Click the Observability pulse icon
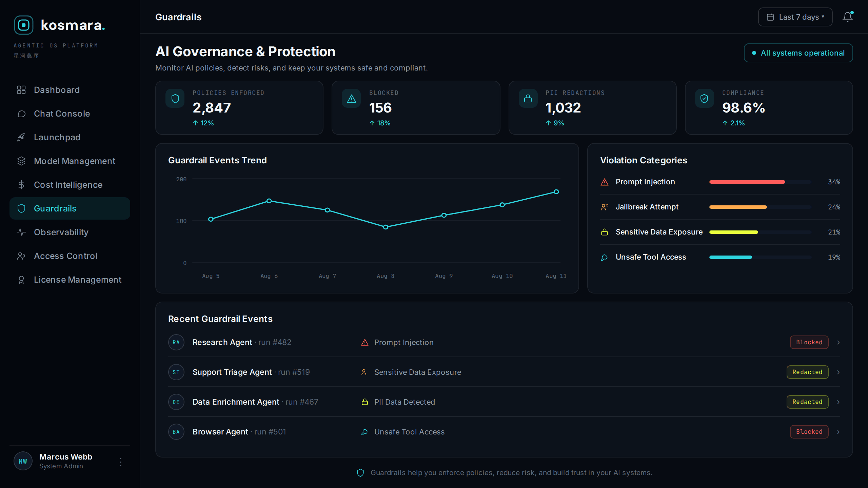The height and width of the screenshot is (488, 868). (x=21, y=232)
